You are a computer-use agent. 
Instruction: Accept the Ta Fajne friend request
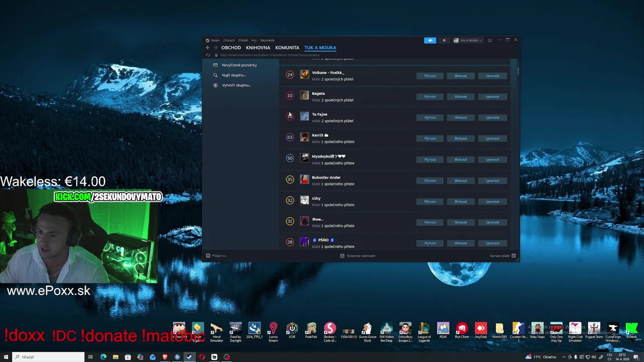(x=430, y=118)
